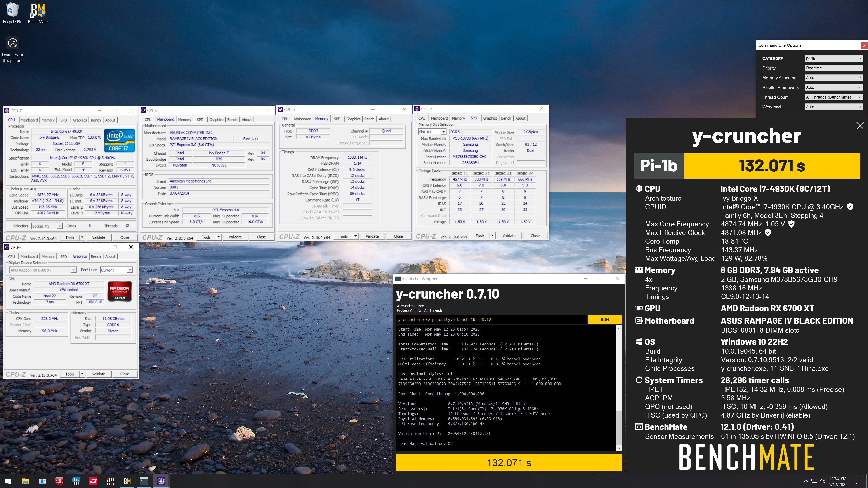This screenshot has width=868, height=488.
Task: Switch to Mainboard tab in CPU-Z CPU window
Action: point(29,120)
